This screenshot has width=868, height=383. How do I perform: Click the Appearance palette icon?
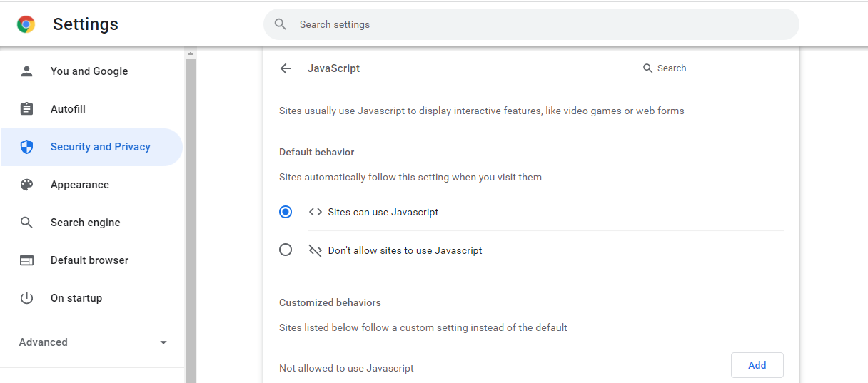click(26, 185)
